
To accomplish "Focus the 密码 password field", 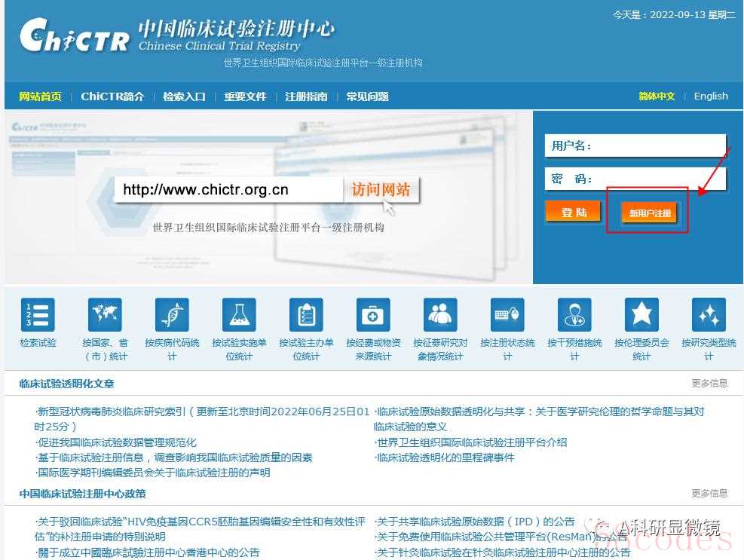I will [635, 179].
